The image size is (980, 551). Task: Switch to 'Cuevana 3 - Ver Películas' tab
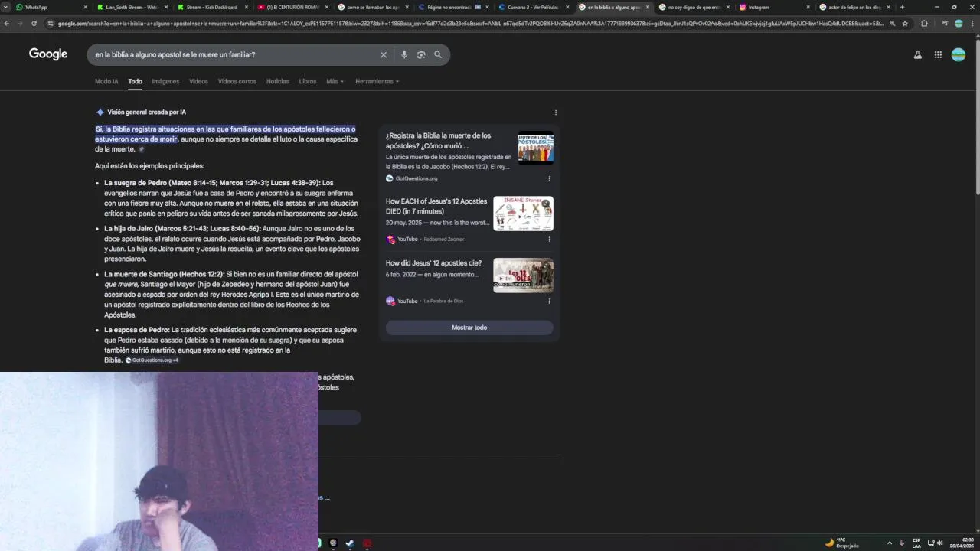tap(534, 7)
